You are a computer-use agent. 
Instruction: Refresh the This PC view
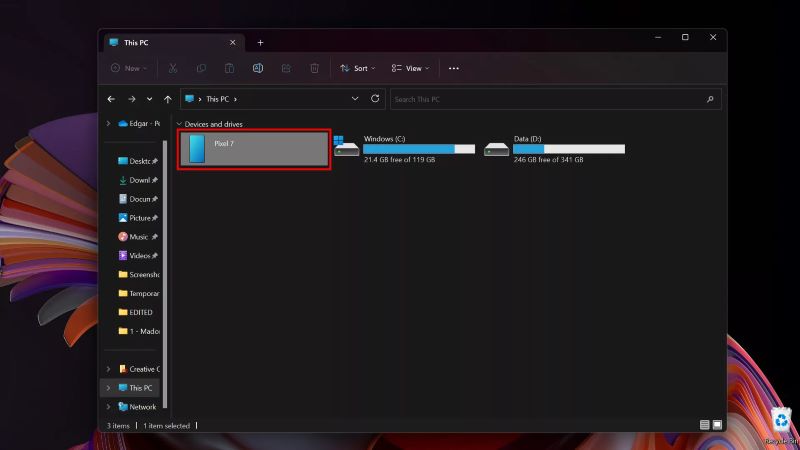(375, 98)
